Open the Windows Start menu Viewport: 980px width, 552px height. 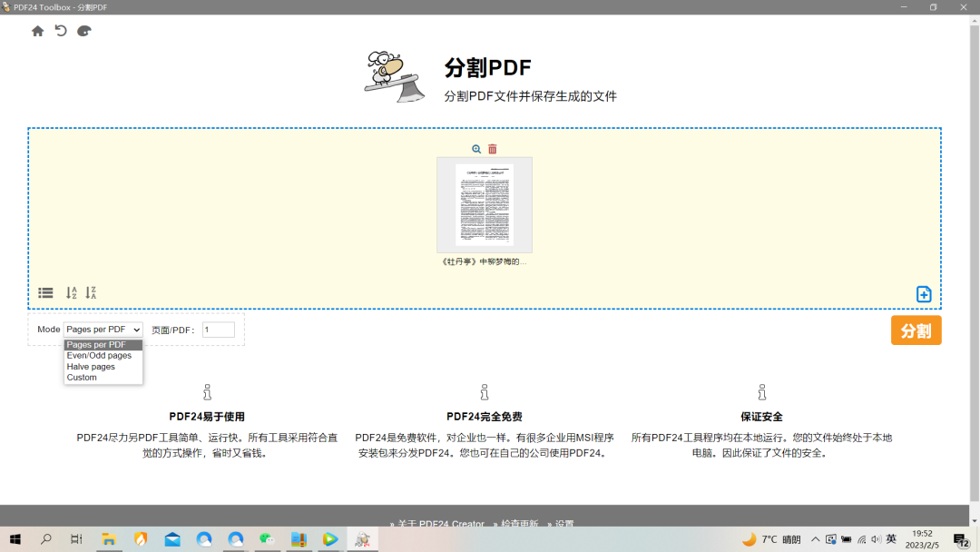click(15, 539)
